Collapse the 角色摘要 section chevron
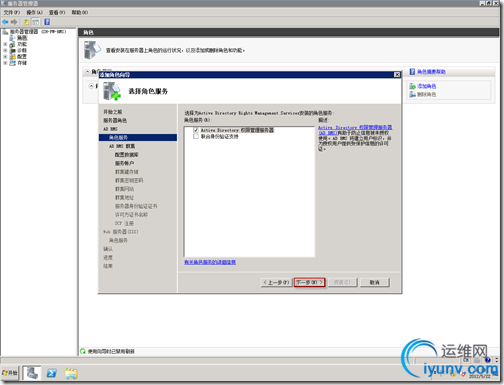This screenshot has height=385, width=504. 87,71
